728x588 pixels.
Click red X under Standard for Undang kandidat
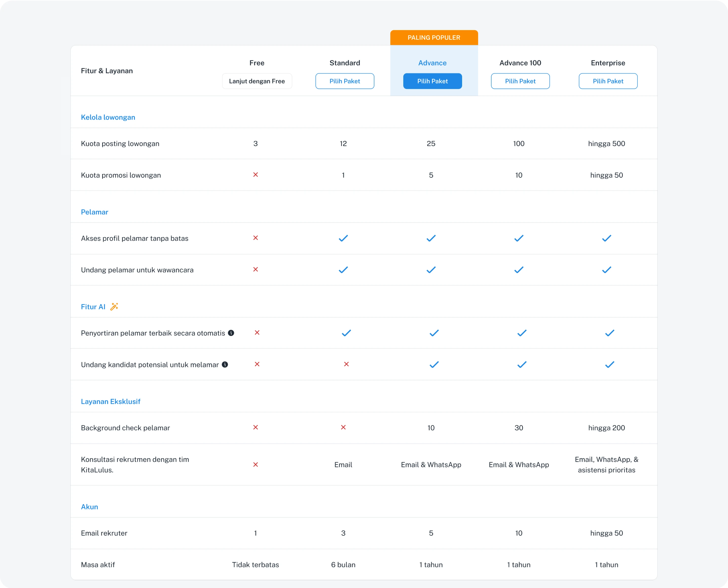coord(346,364)
